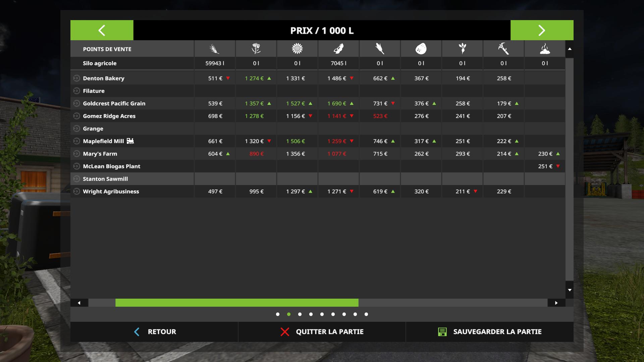Go to the previous page with the left green arrow
The image size is (644, 362).
pos(102,30)
